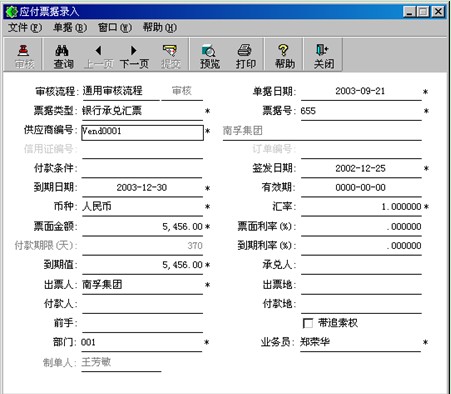451x394 pixels.
Task: Click the 审核 button beside 通用审核流程
Action: click(182, 91)
